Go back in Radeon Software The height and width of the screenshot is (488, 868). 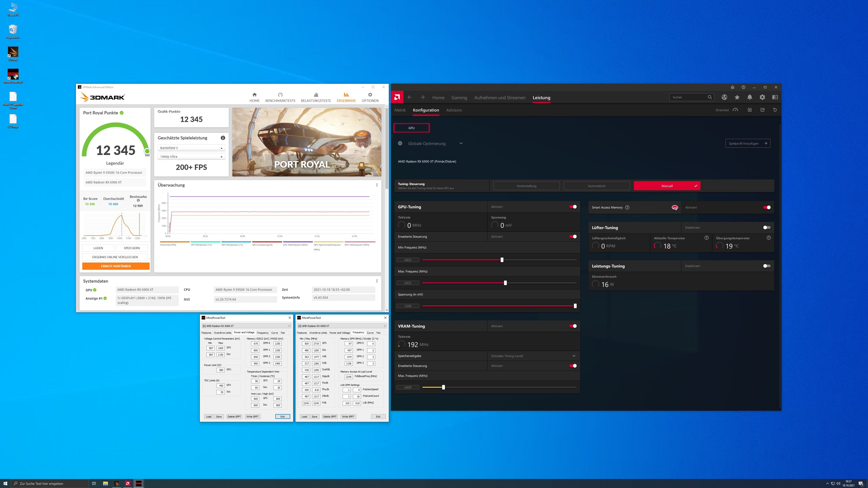pyautogui.click(x=410, y=97)
